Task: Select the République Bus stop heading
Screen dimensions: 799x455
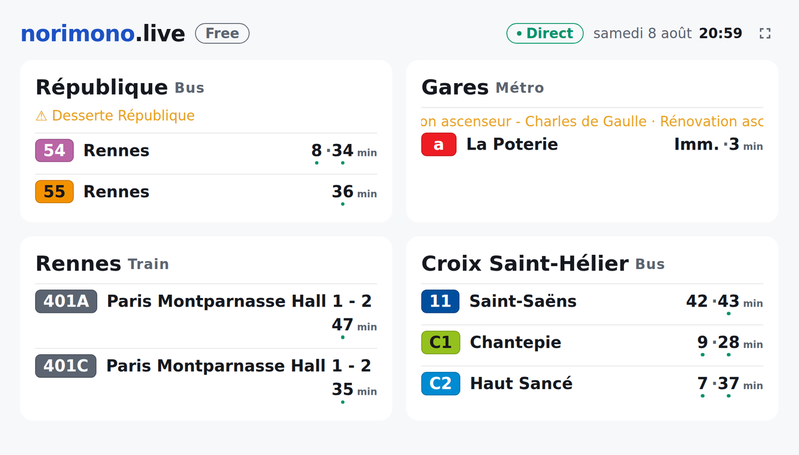Action: tap(120, 87)
